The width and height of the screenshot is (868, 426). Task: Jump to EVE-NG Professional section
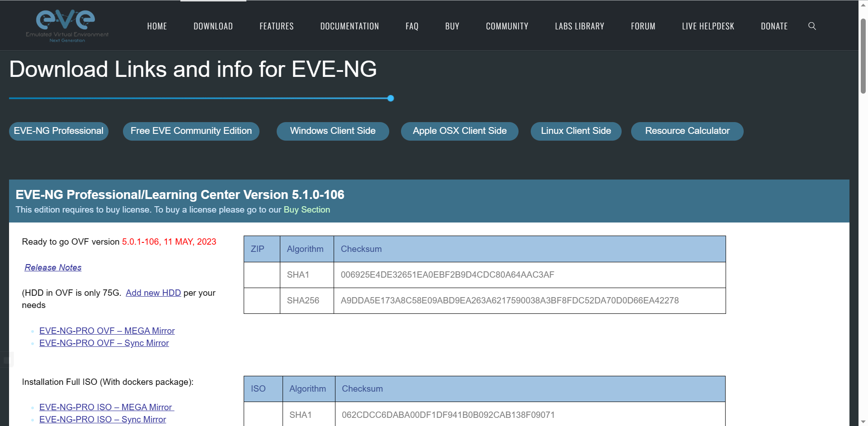tap(59, 131)
